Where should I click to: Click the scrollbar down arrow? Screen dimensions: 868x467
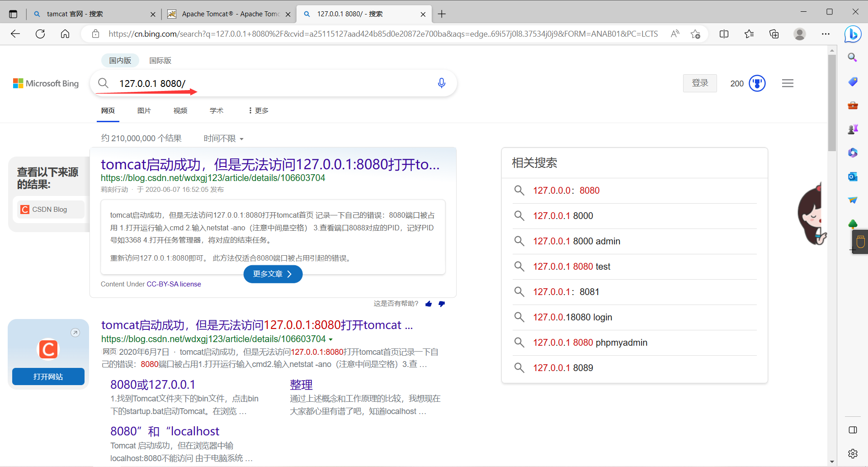point(832,462)
